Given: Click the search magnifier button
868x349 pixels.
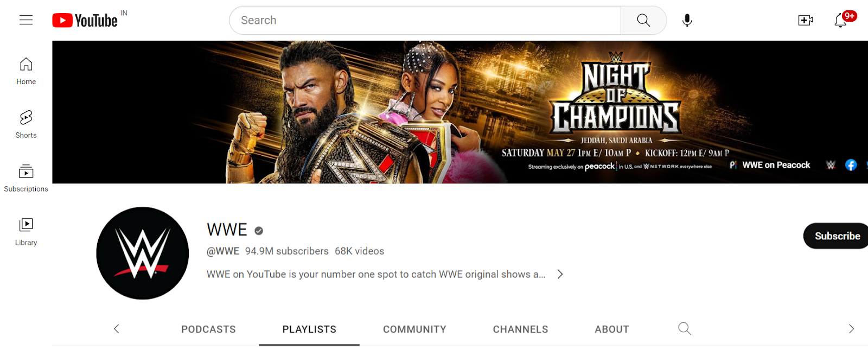Looking at the screenshot, I should (643, 20).
